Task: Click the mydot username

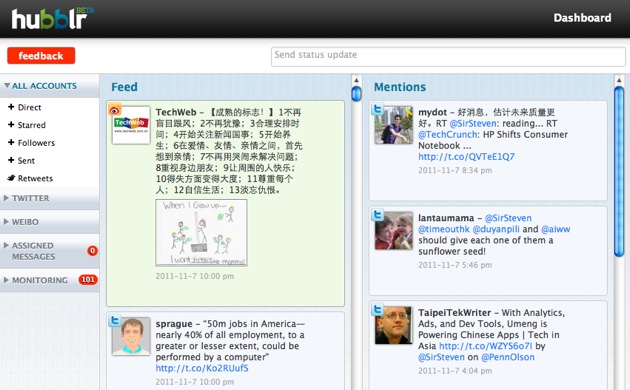Action: [432, 112]
